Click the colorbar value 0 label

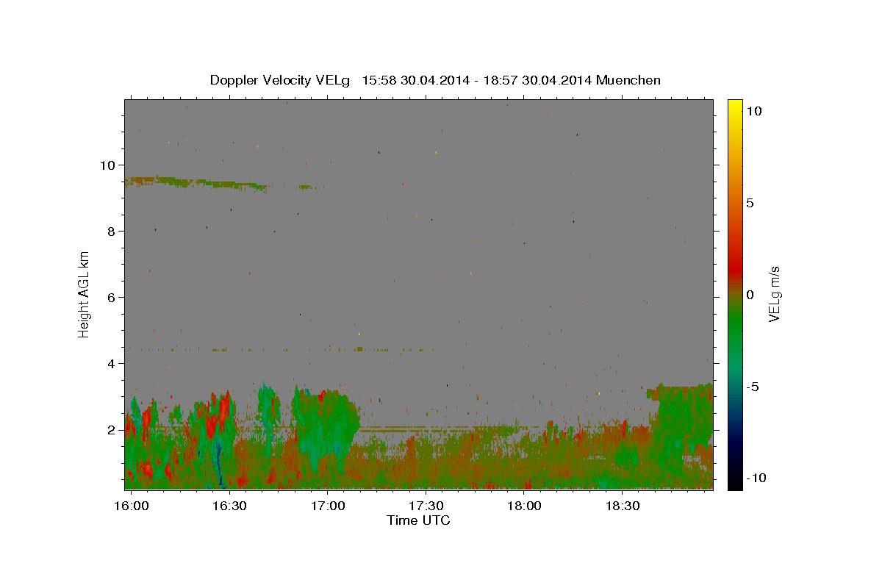tap(750, 295)
